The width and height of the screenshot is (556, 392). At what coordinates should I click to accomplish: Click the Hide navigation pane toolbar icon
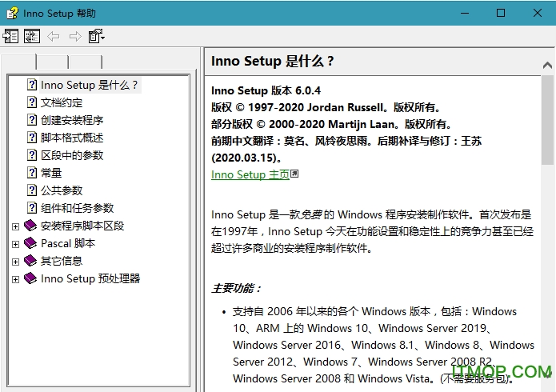[x=10, y=36]
